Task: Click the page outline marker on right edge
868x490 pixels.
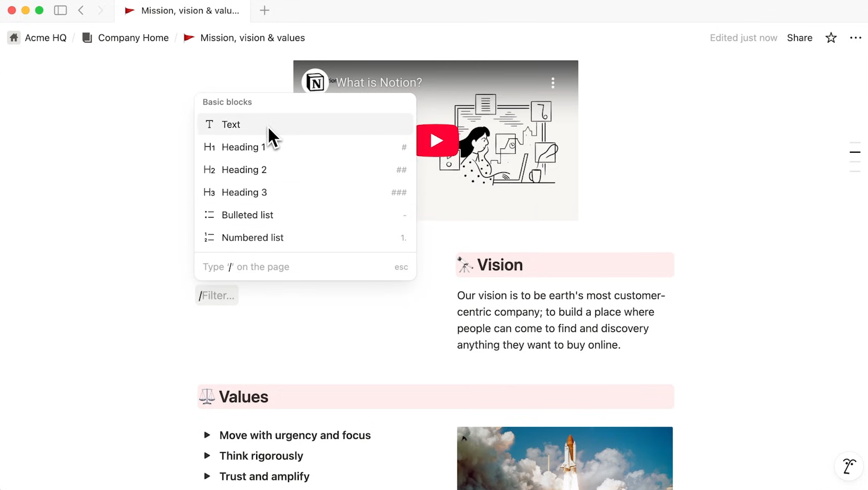Action: (855, 152)
